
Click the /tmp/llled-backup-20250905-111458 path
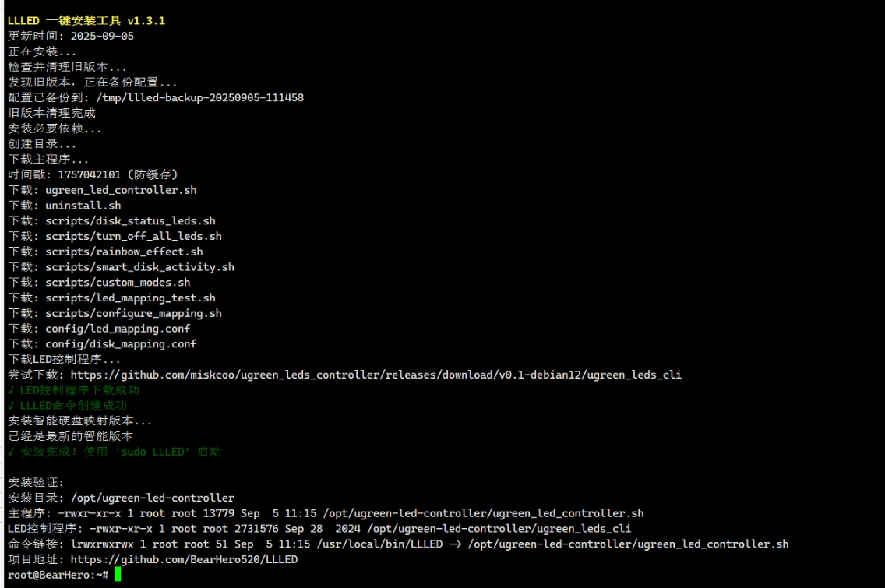tap(199, 97)
